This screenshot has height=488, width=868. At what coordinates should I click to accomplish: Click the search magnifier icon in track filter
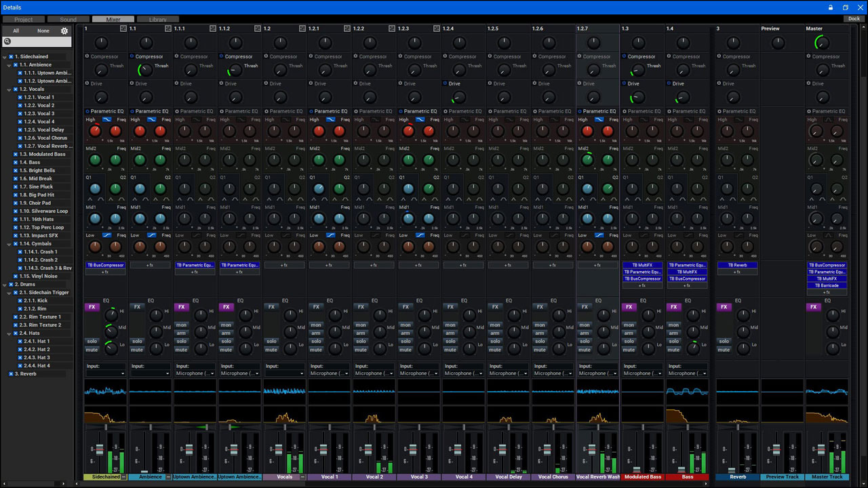(7, 42)
